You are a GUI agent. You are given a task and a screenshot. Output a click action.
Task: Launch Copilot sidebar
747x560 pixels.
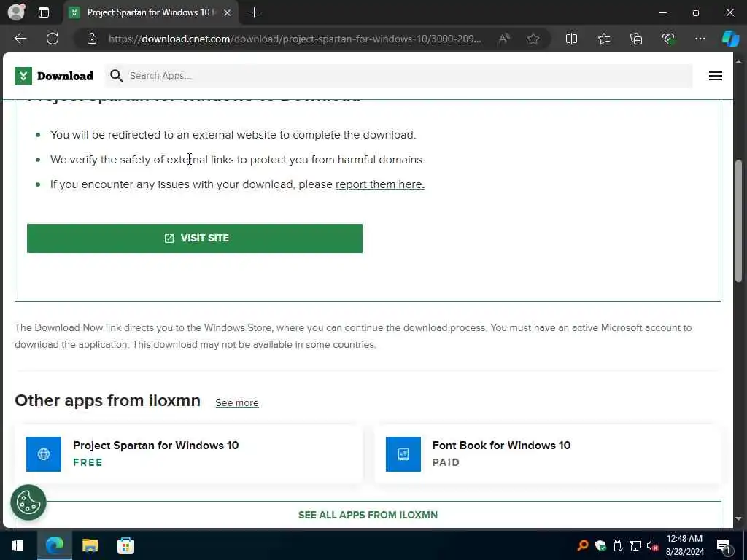(730, 39)
